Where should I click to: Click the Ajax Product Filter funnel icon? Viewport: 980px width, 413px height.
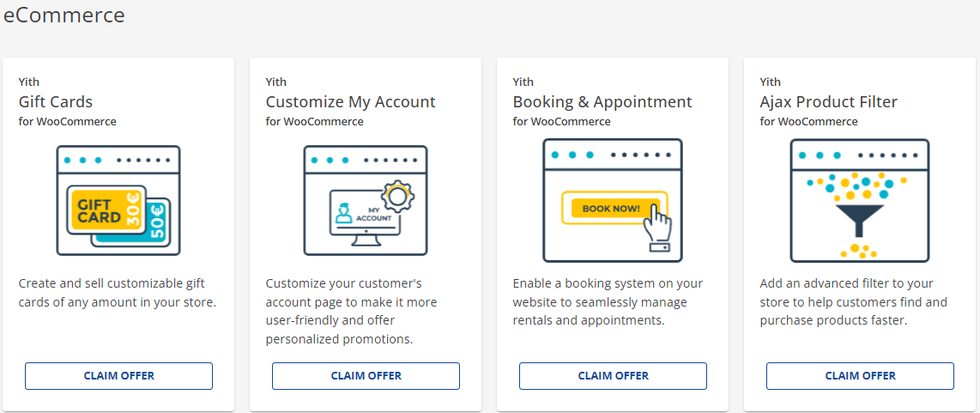coord(859,200)
